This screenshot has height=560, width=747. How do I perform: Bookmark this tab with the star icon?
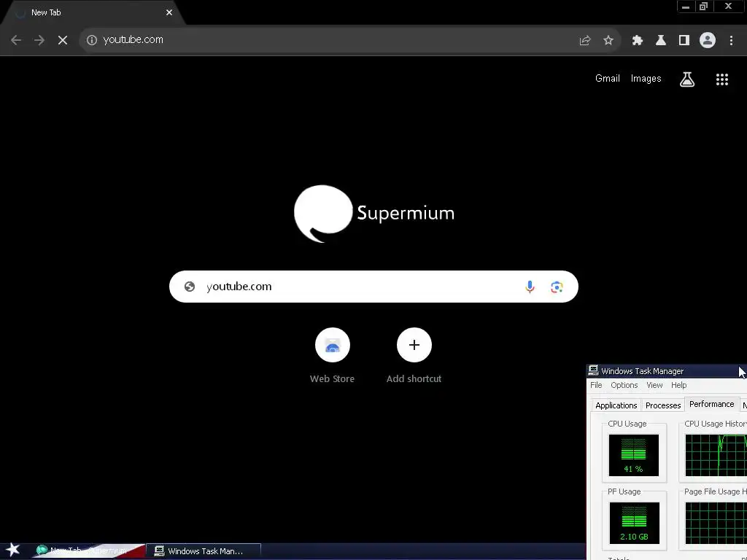[x=608, y=41]
